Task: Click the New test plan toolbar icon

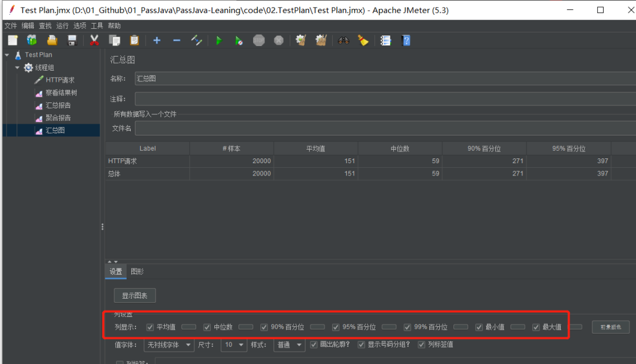Action: pyautogui.click(x=12, y=41)
